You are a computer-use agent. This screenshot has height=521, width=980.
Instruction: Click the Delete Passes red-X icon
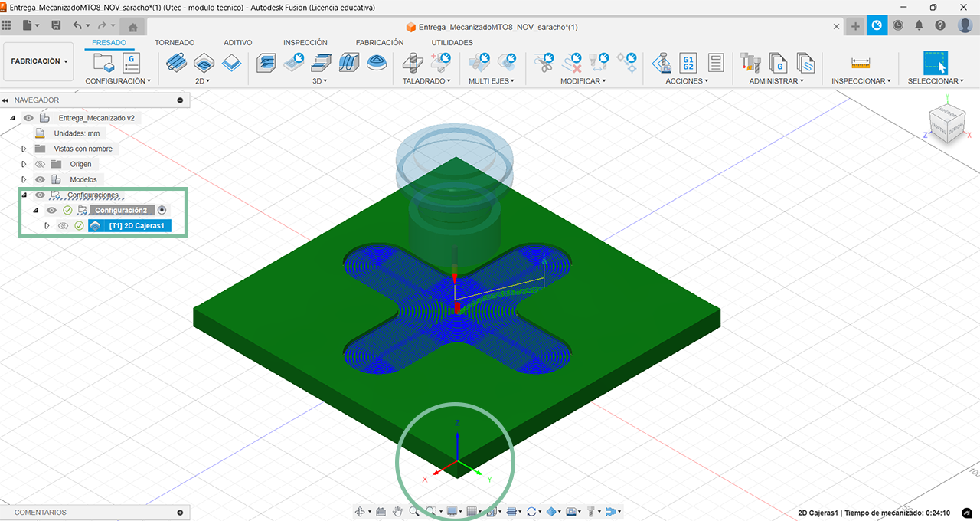572,63
